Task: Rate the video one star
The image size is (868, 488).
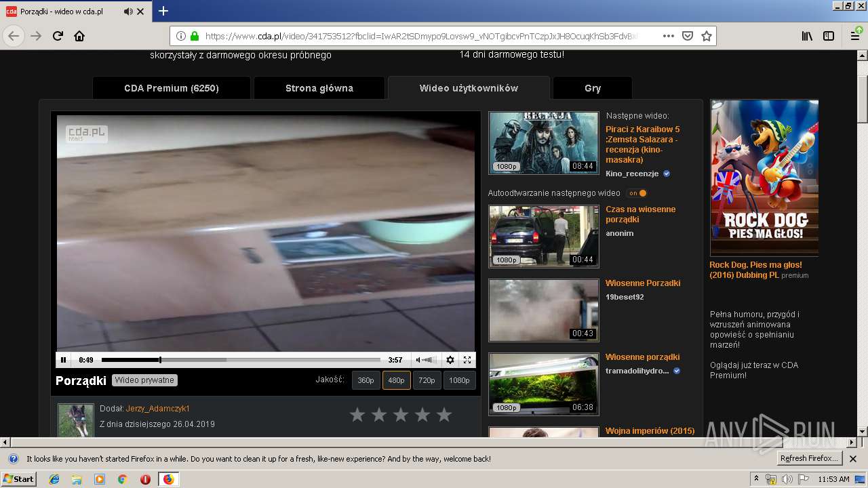Action: (357, 415)
